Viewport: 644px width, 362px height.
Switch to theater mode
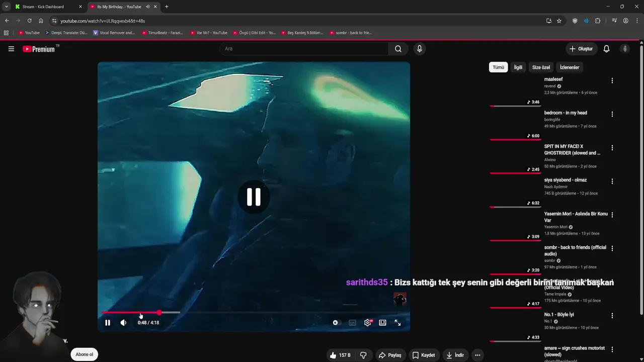(x=382, y=323)
